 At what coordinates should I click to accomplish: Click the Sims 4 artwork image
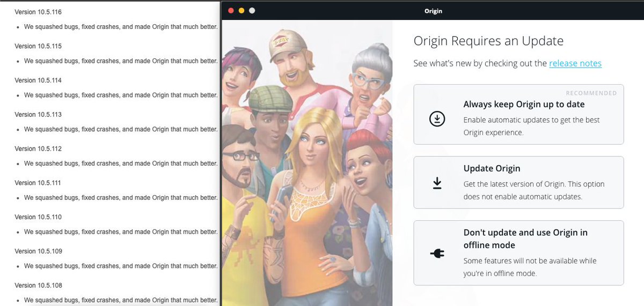307,163
